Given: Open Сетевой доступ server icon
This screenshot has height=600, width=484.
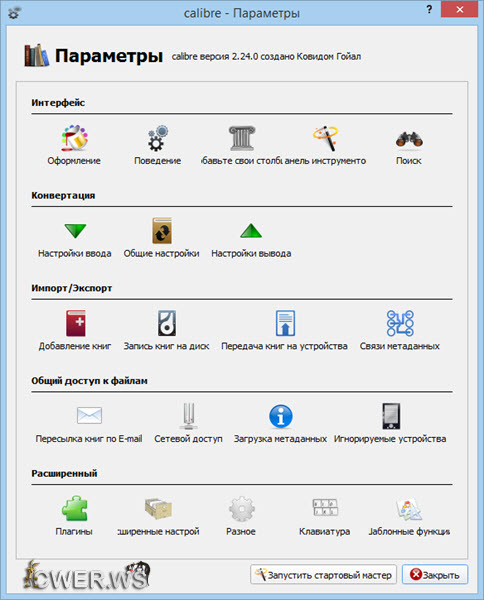Looking at the screenshot, I should pos(189,416).
